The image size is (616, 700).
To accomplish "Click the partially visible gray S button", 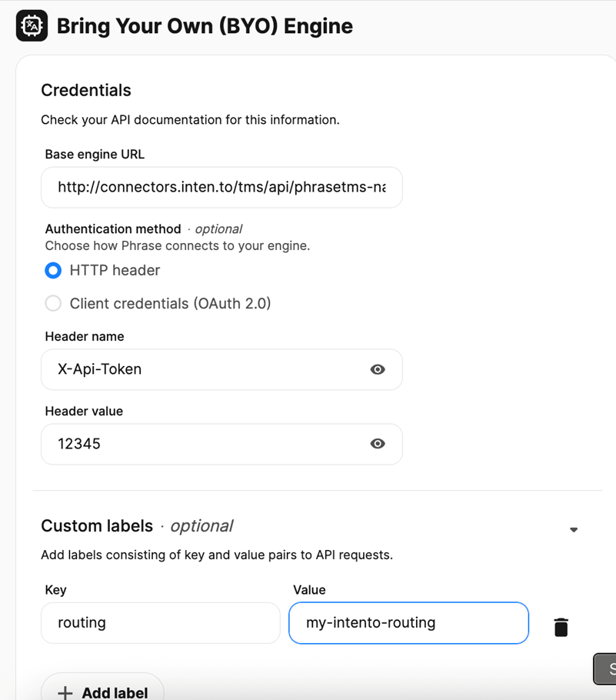I will point(606,669).
